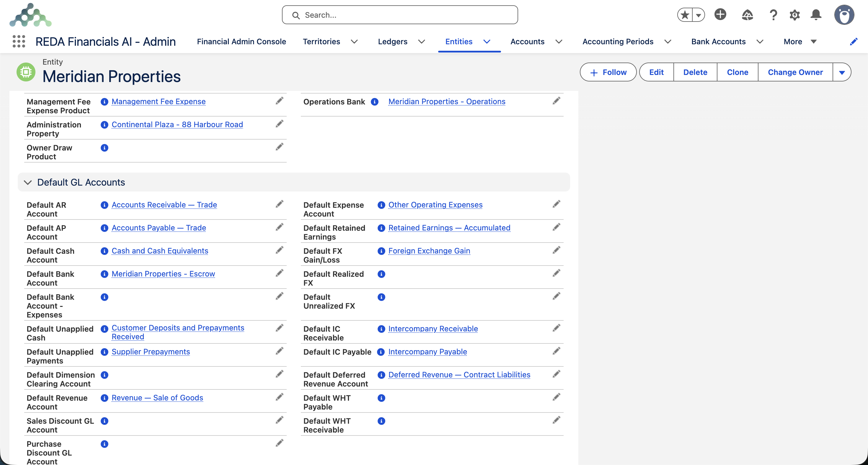This screenshot has width=868, height=465.
Task: Edit Default Dimension Clearing Account pencil
Action: [279, 374]
